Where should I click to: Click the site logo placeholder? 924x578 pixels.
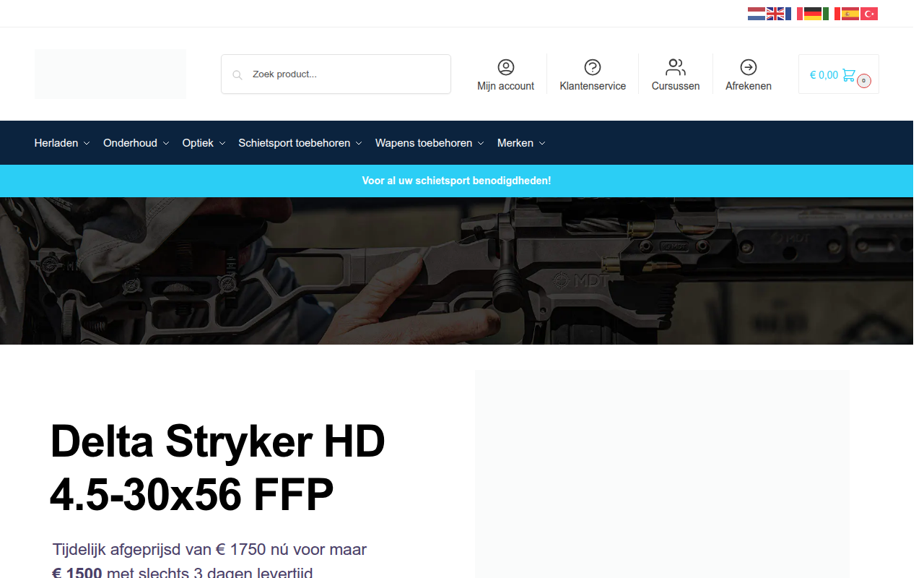[x=110, y=74]
